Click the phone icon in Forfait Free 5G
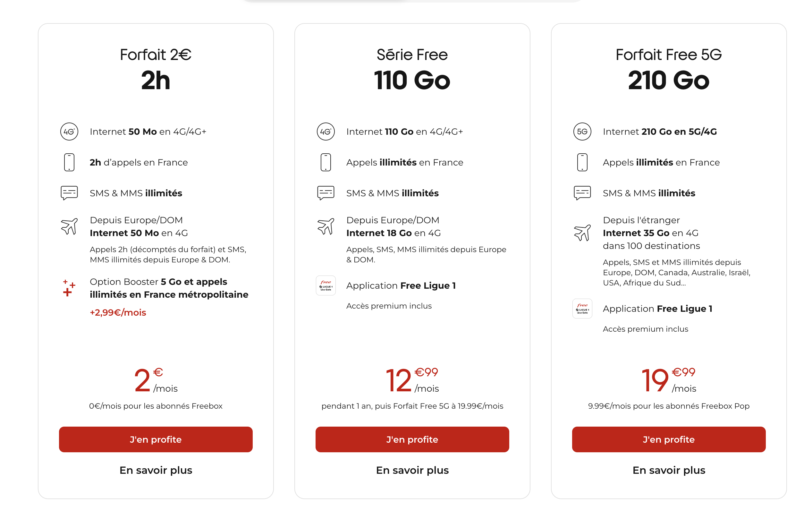The height and width of the screenshot is (519, 812). tap(582, 162)
